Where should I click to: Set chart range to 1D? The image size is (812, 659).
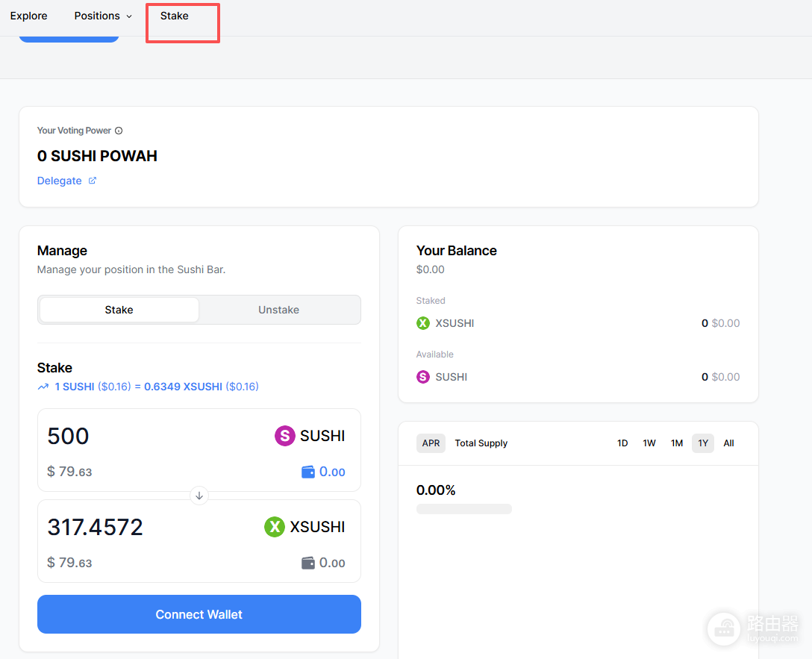[x=622, y=443]
